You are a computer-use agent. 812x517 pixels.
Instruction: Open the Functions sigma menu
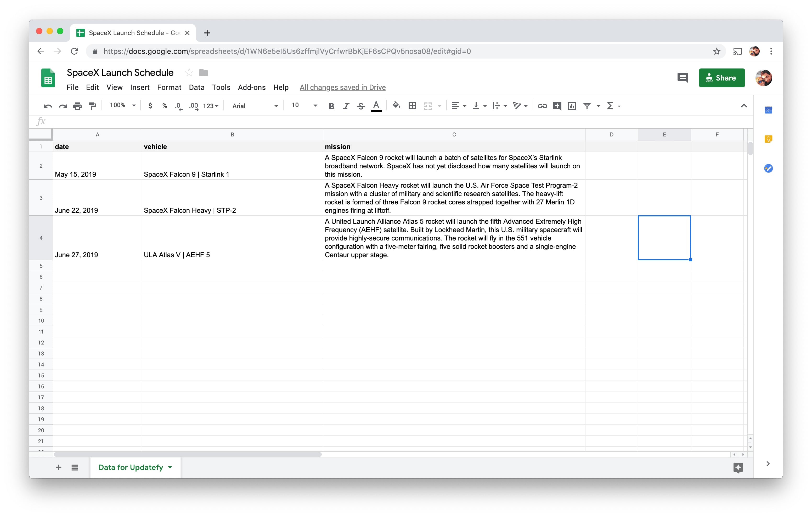pos(613,106)
